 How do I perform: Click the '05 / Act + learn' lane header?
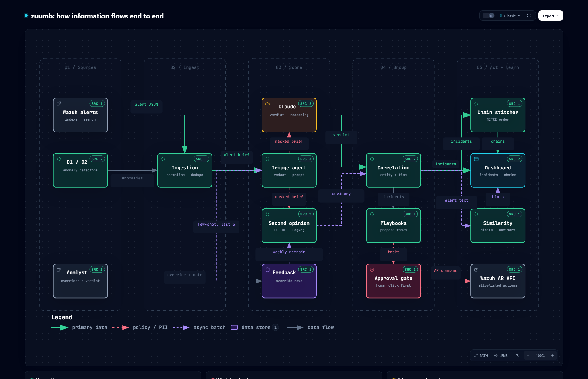coord(498,67)
